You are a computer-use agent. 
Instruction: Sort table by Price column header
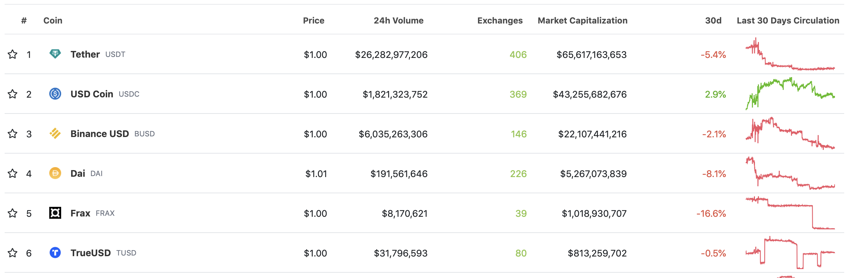pos(313,21)
